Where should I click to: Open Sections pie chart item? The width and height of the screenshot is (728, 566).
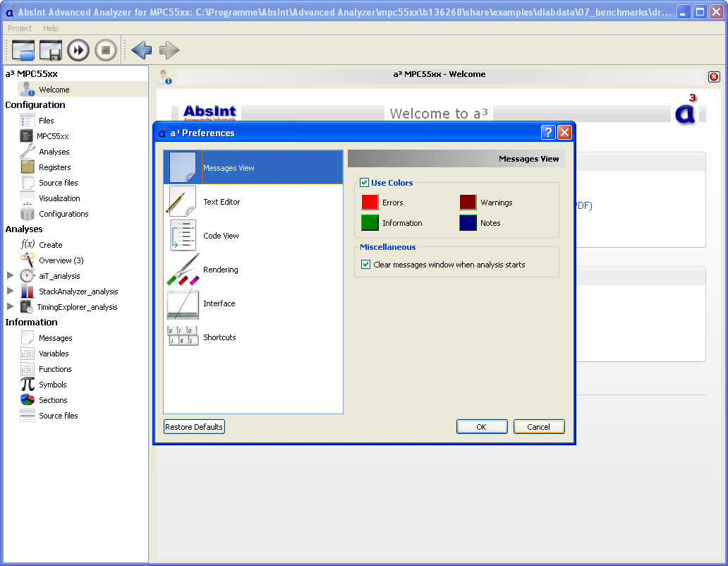53,400
